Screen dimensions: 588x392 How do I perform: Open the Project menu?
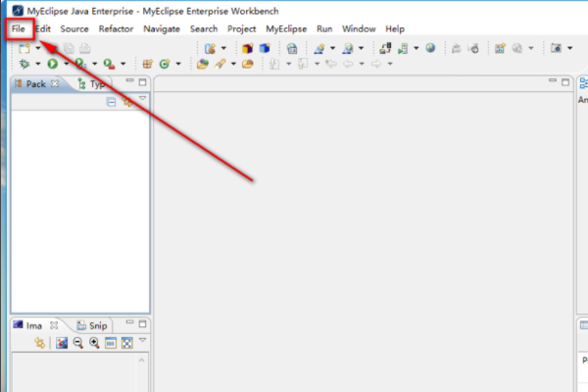[x=241, y=28]
